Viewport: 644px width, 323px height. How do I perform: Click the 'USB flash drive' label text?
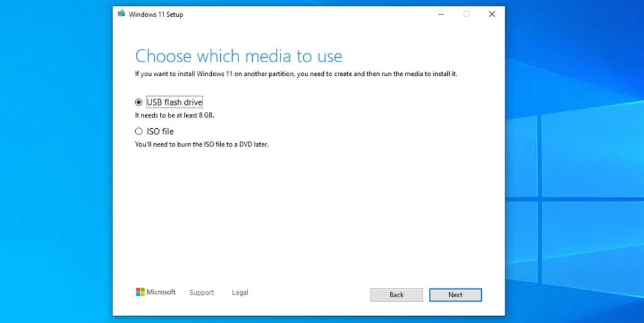(175, 102)
